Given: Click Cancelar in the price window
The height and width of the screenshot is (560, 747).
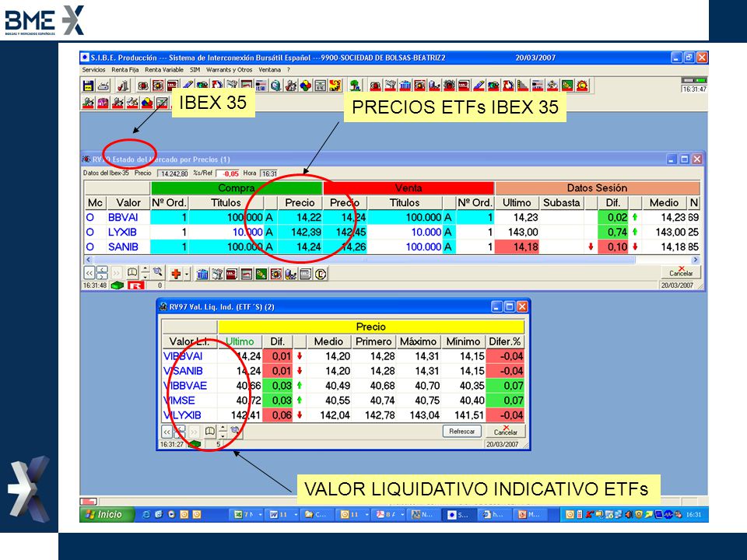Looking at the screenshot, I should coord(681,272).
